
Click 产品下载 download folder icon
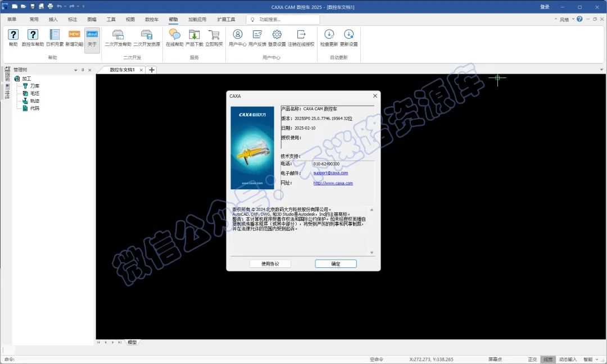tap(194, 34)
